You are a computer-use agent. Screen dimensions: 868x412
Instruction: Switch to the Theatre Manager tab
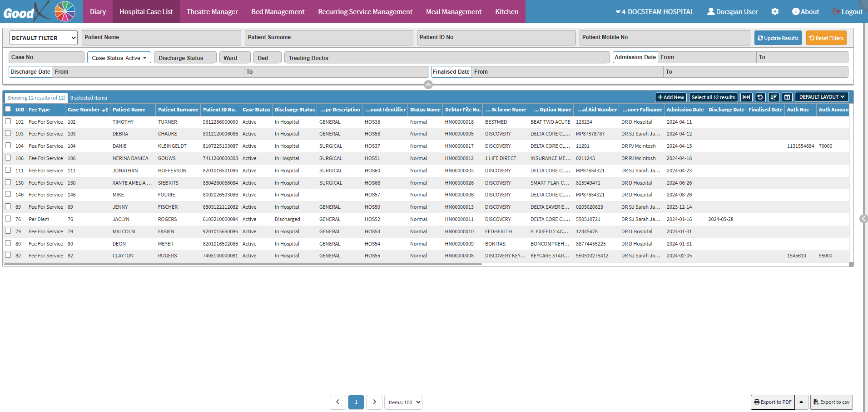coord(212,12)
